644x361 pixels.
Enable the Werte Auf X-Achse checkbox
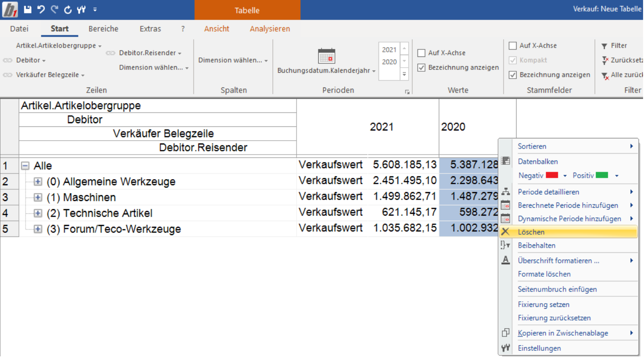pyautogui.click(x=421, y=53)
